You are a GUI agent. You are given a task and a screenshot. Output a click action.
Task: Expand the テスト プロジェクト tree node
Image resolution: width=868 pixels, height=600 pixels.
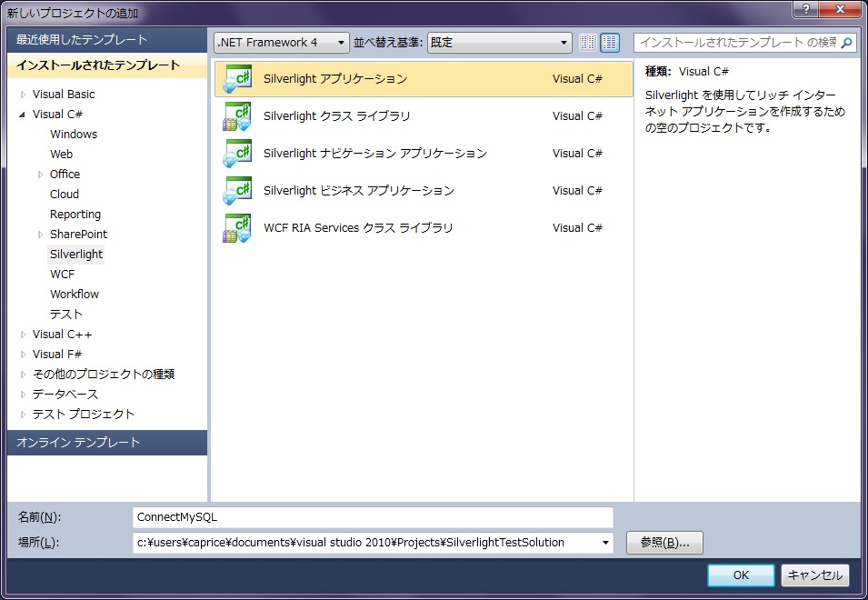[x=23, y=415]
